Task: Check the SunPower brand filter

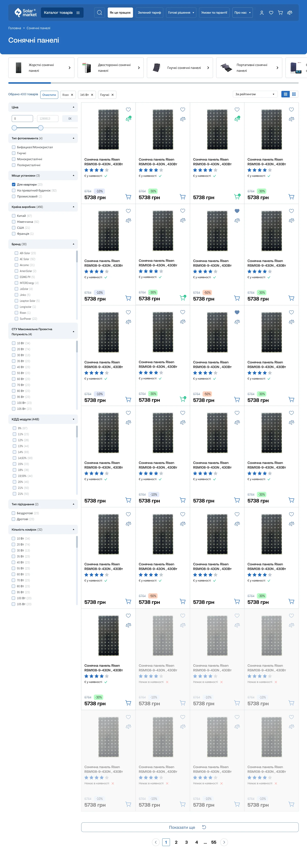Action: click(16, 319)
